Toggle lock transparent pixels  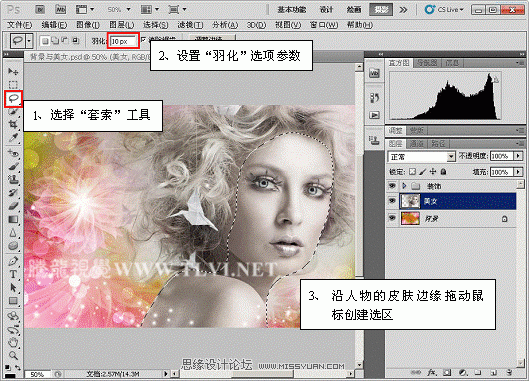(412, 172)
